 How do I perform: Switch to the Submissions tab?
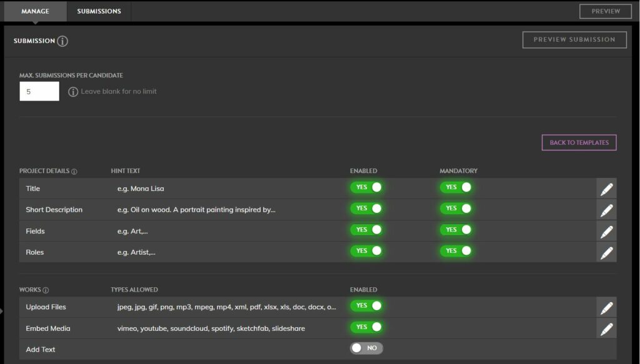tap(99, 11)
